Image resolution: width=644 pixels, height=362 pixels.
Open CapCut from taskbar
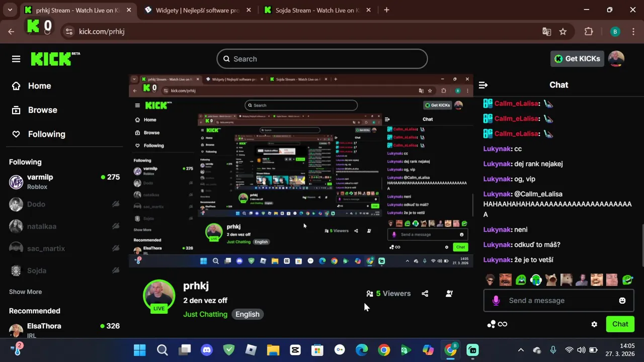[x=295, y=350]
